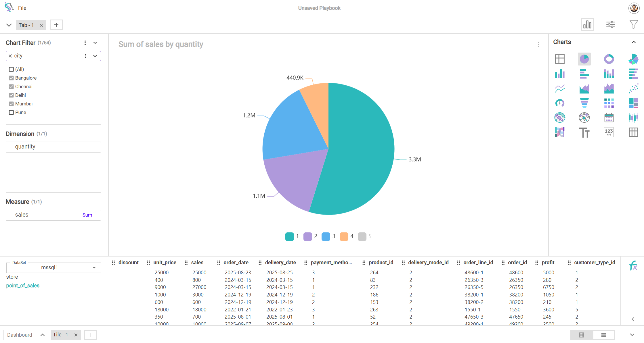Viewport: 644px width, 343px height.
Task: Open the File menu
Action: (x=22, y=8)
